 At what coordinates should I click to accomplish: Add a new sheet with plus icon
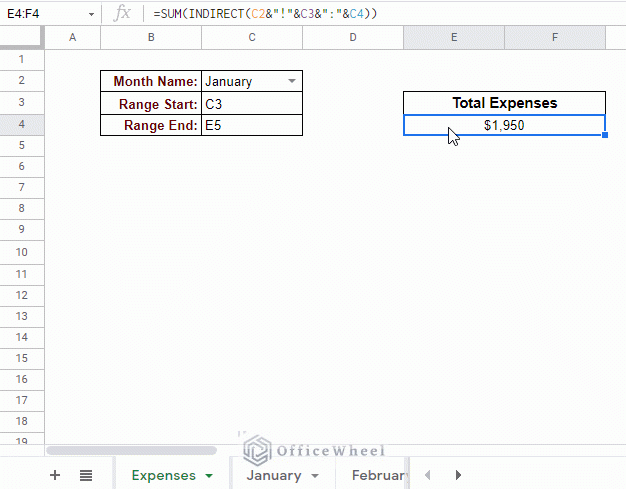tap(55, 475)
